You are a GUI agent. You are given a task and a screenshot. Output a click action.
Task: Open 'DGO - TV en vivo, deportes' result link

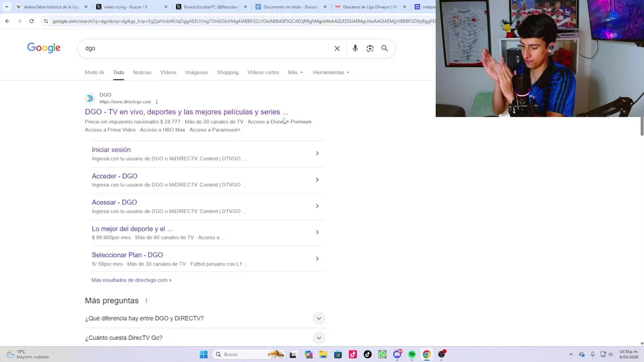tap(186, 112)
